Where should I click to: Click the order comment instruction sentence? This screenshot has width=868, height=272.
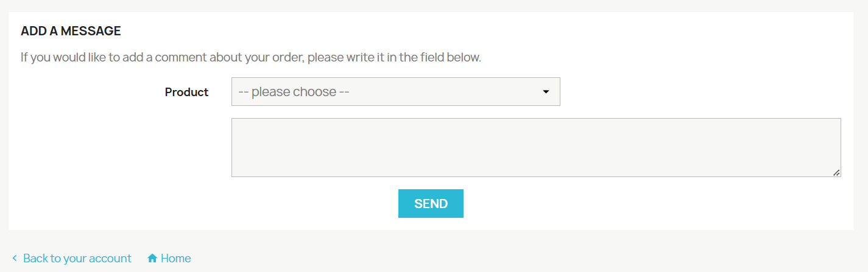(251, 58)
